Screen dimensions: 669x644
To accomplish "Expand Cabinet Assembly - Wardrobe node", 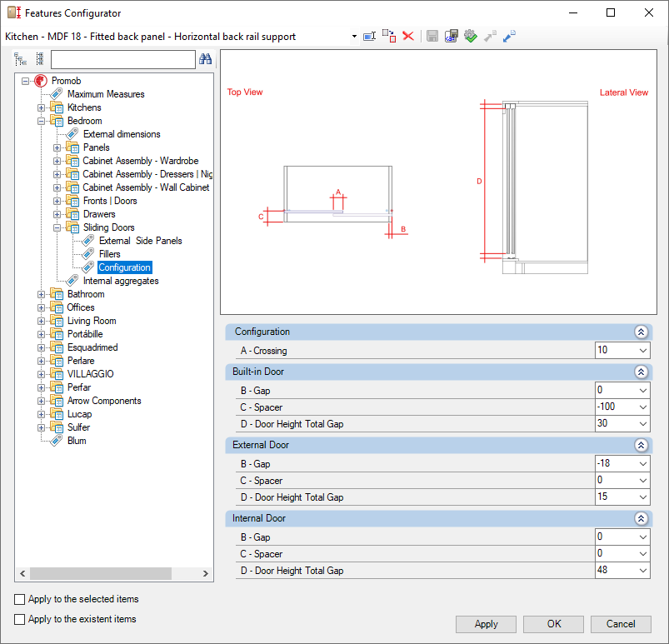I will 57,161.
